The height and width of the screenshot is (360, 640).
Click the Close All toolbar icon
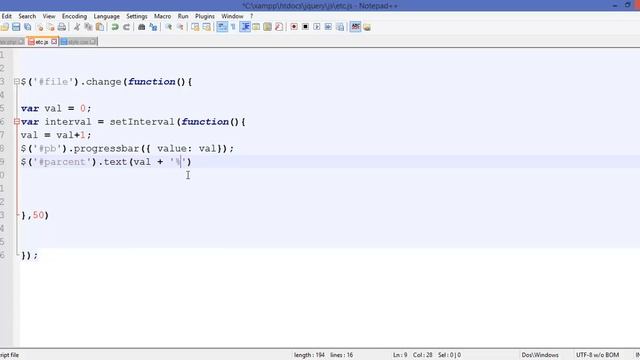click(x=51, y=27)
